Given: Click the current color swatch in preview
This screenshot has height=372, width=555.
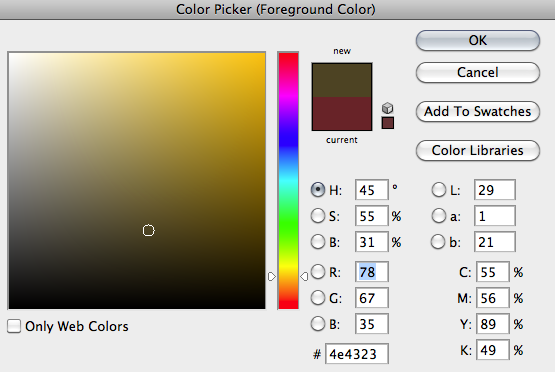Looking at the screenshot, I should pos(342,113).
